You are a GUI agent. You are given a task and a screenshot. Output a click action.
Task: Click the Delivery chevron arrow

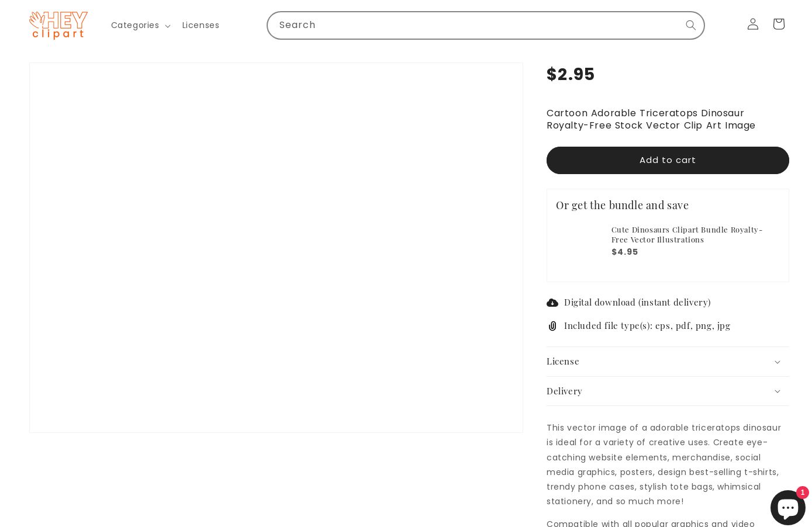pyautogui.click(x=778, y=391)
